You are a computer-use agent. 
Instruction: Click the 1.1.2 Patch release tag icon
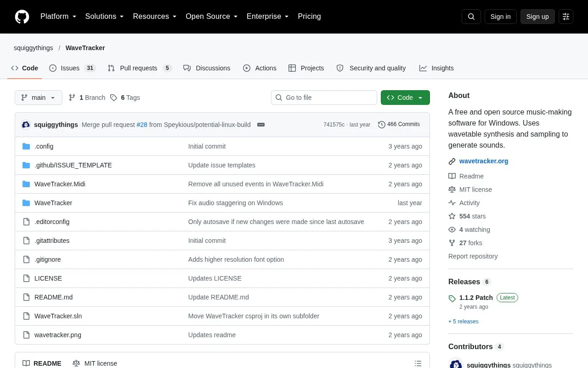452,299
